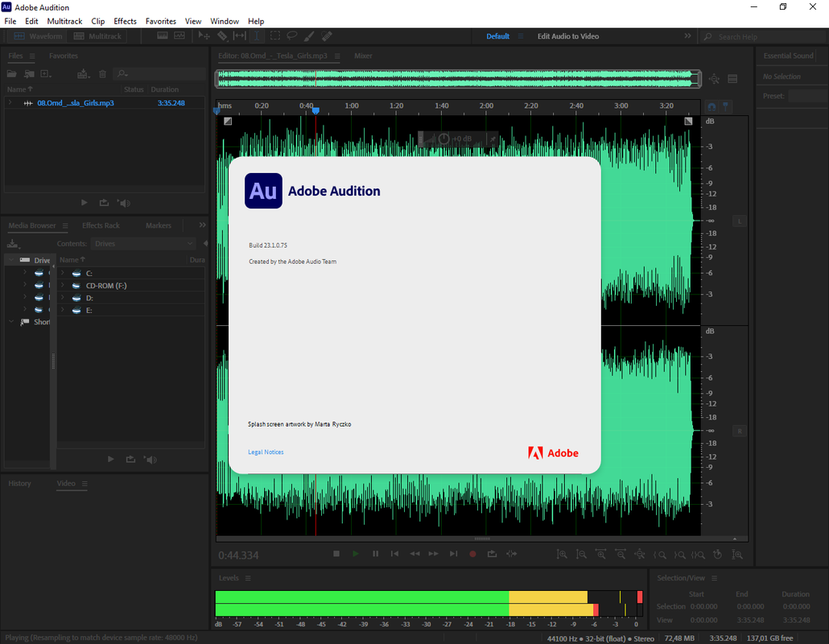Click New File icon in Files panel
The image size is (829, 644).
[x=46, y=74]
